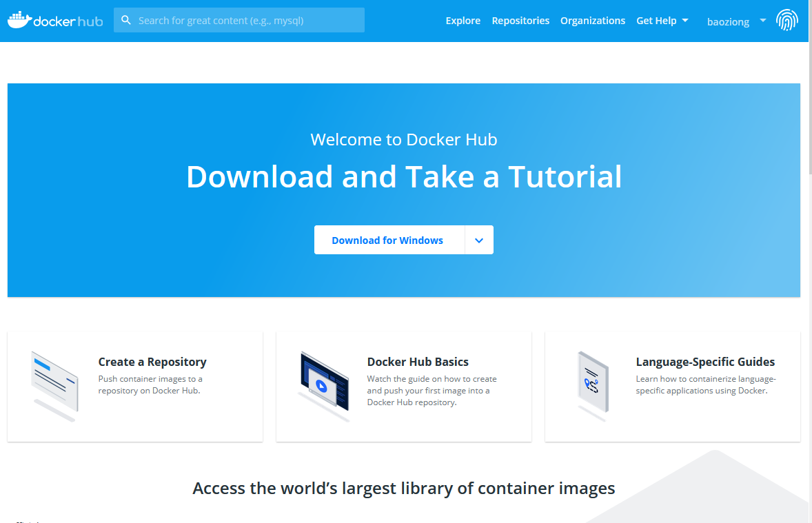Click the Create a Repository illustration
The image size is (812, 523).
pos(54,387)
